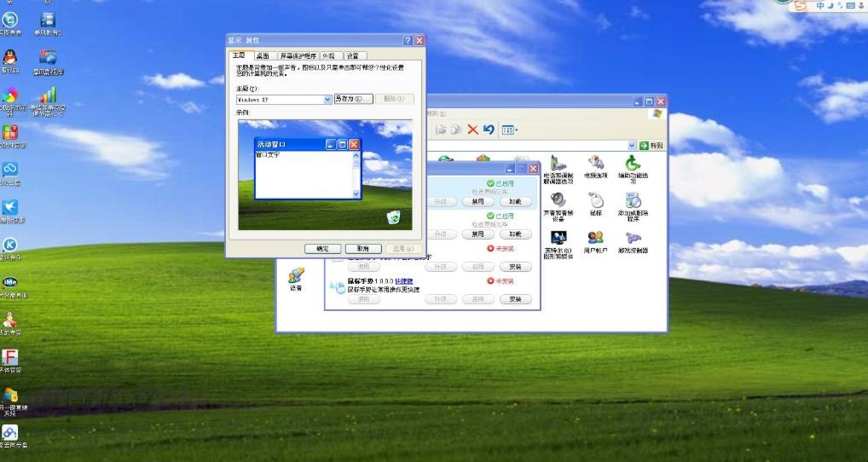Click the help question mark button
Viewport: 868px width, 462px height.
coord(408,40)
